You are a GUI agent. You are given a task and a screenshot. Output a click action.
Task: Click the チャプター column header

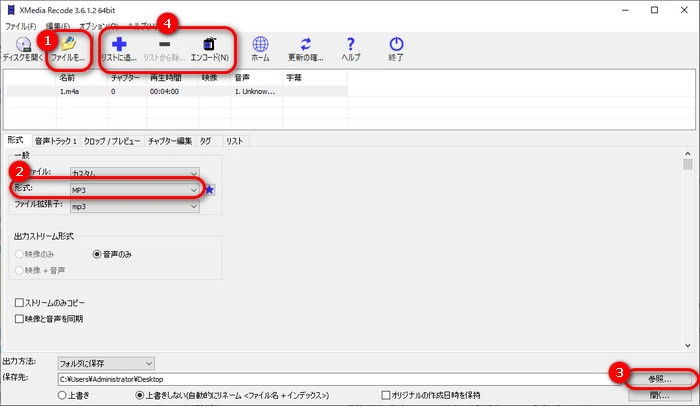click(x=127, y=78)
